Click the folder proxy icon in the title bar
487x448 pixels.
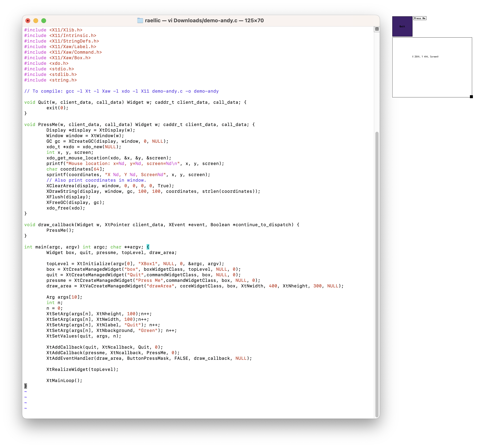140,21
